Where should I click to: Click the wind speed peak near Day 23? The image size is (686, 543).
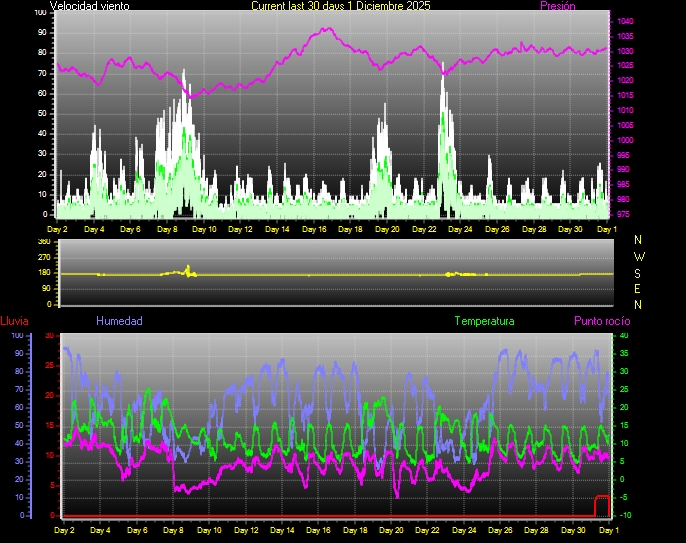point(442,70)
